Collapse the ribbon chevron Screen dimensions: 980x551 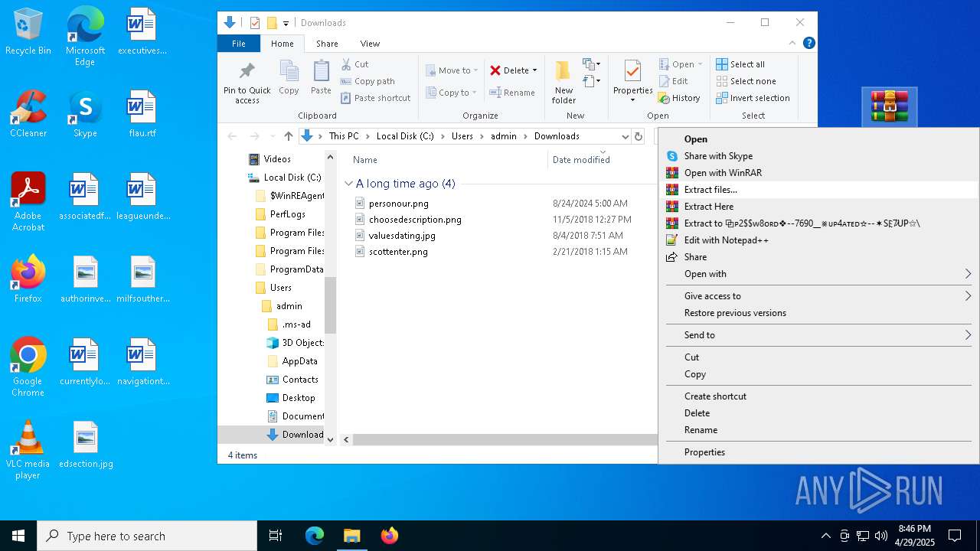click(x=792, y=44)
